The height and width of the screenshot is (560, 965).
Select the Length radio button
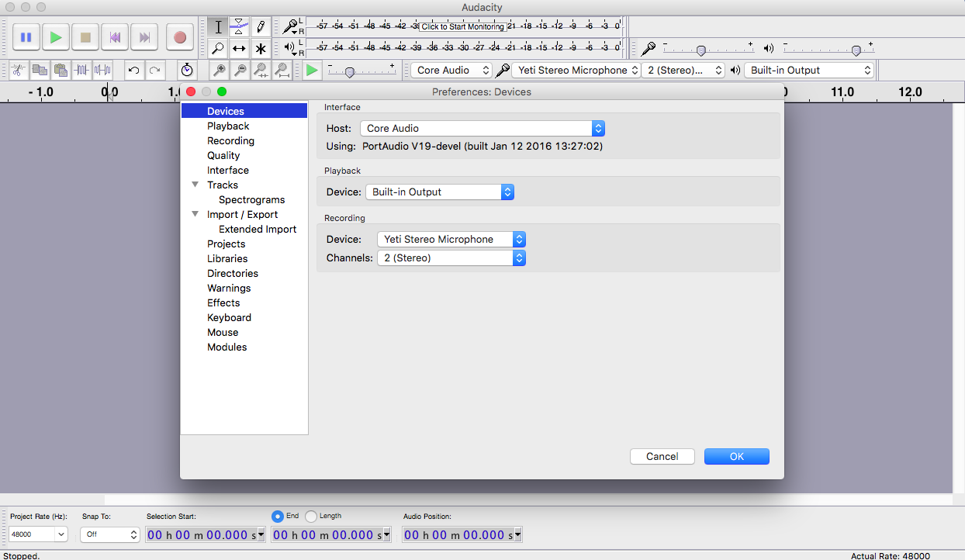click(x=311, y=516)
